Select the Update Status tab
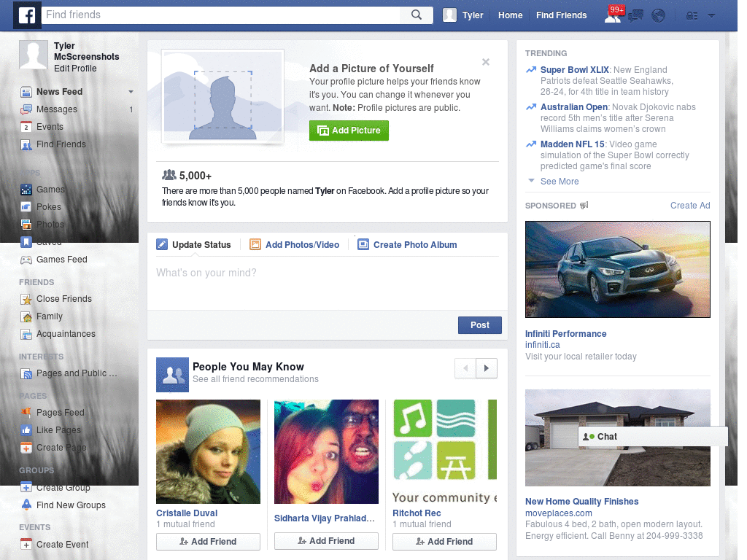 tap(194, 245)
